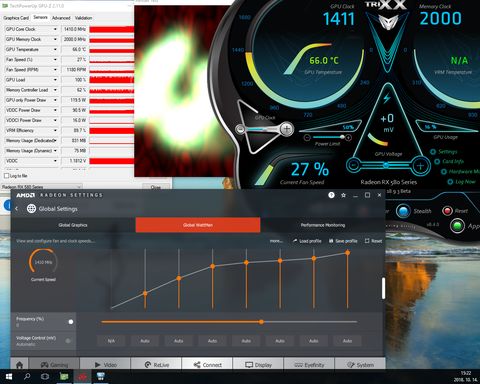Click the TriXX GPU Clock minus button

coord(240,129)
